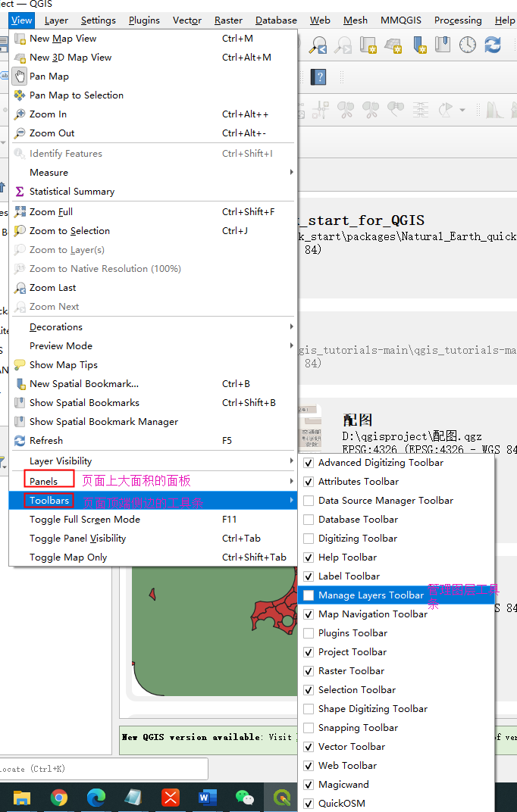Open the Plugins menu

(144, 20)
